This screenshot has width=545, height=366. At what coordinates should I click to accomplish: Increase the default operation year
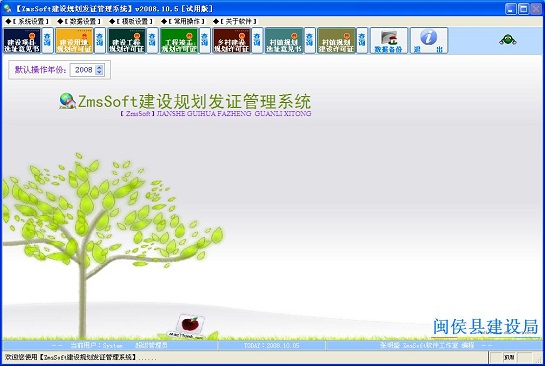point(99,67)
